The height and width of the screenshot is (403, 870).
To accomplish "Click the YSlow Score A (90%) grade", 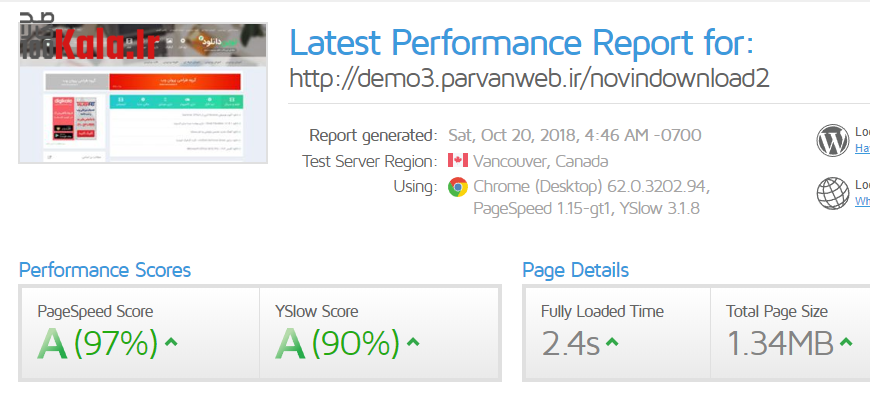I will tap(336, 343).
